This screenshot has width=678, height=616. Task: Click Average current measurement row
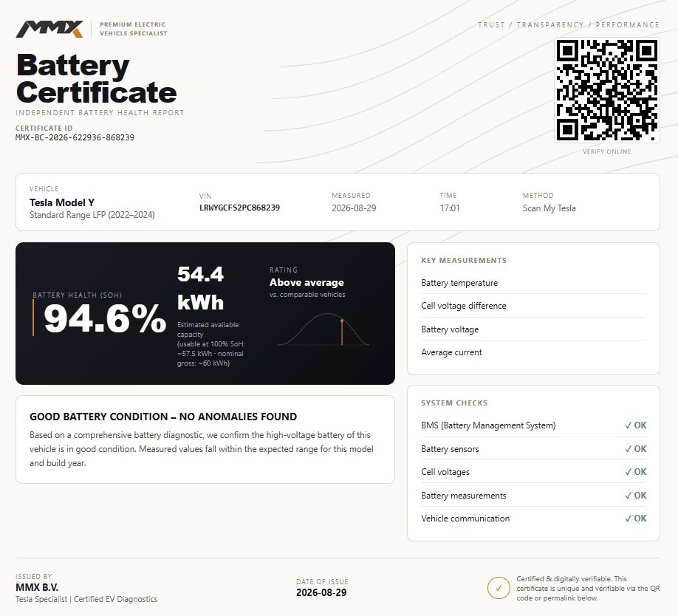(x=533, y=352)
